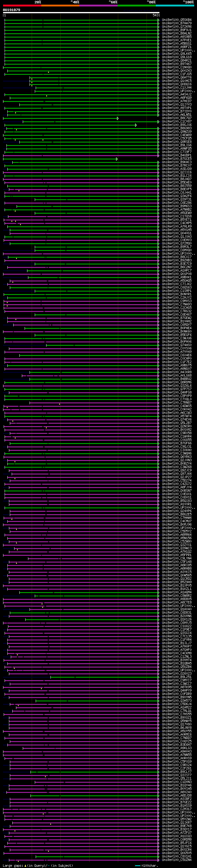Select the UniRef100_C6E467 label
Screen dimensions: 197x868
coord(176,314)
